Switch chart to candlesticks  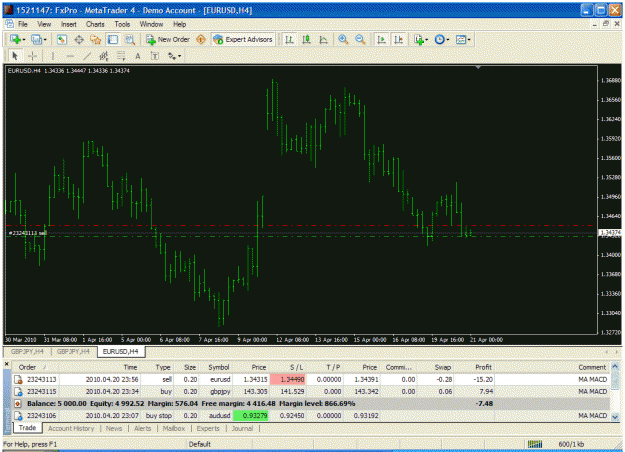click(307, 39)
